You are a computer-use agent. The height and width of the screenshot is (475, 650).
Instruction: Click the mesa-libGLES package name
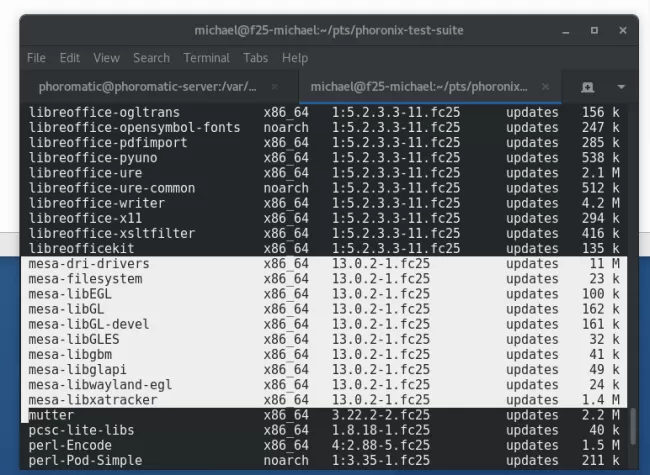click(74, 339)
